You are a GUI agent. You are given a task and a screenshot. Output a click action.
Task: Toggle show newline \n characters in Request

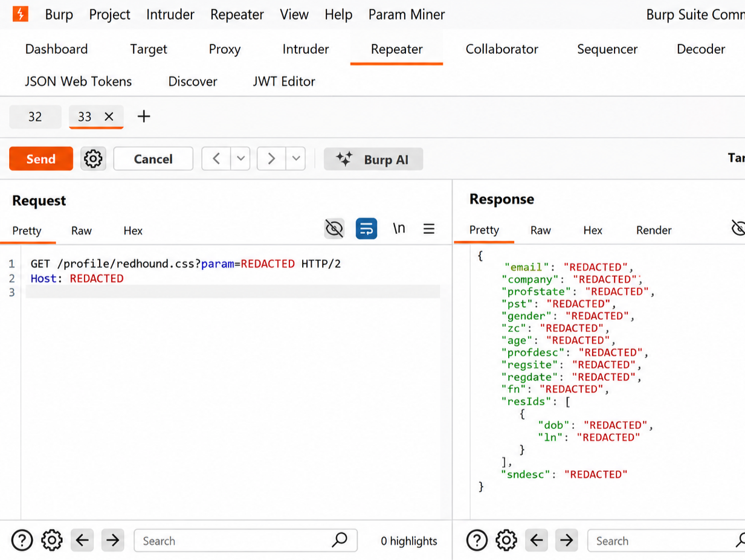(399, 228)
